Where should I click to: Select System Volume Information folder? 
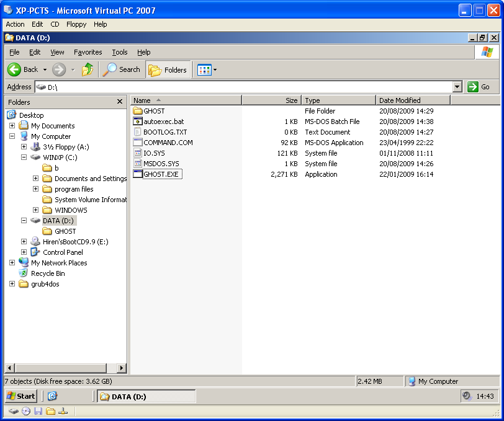(x=91, y=200)
